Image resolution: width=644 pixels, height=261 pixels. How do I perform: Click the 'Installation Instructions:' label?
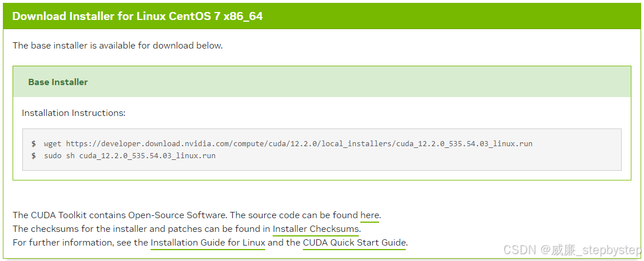coord(74,113)
